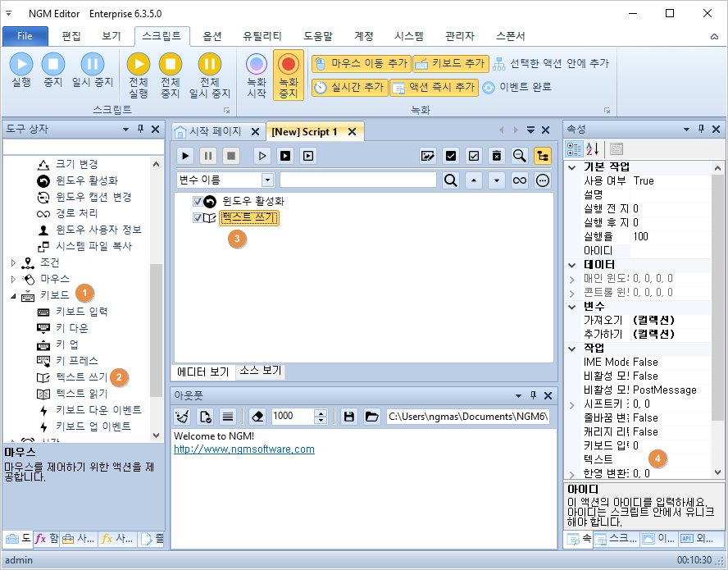Toggle the tree view icon in script toolbar

(x=542, y=156)
